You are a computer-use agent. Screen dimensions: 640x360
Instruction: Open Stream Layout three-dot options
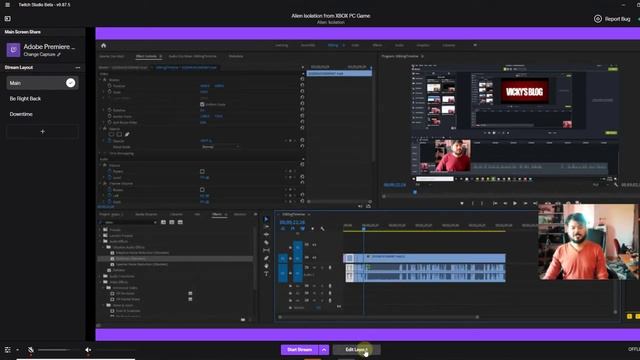pos(78,68)
